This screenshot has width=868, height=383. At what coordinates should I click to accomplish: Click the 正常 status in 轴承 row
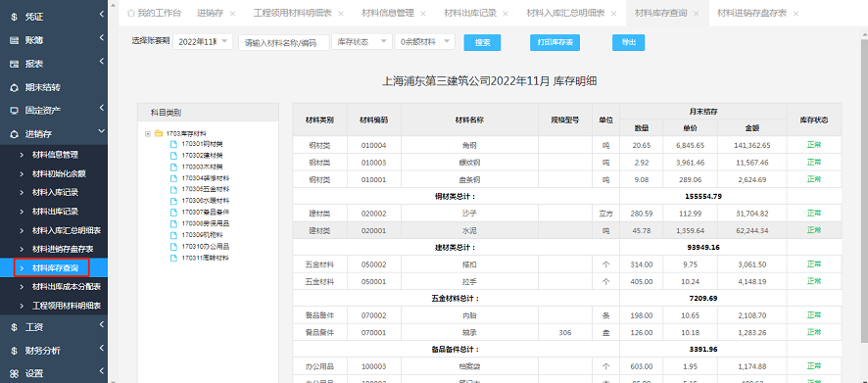coord(814,332)
